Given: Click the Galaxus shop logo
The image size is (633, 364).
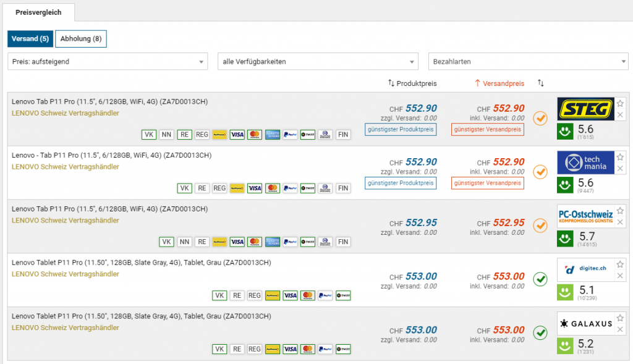Looking at the screenshot, I should pos(585,323).
